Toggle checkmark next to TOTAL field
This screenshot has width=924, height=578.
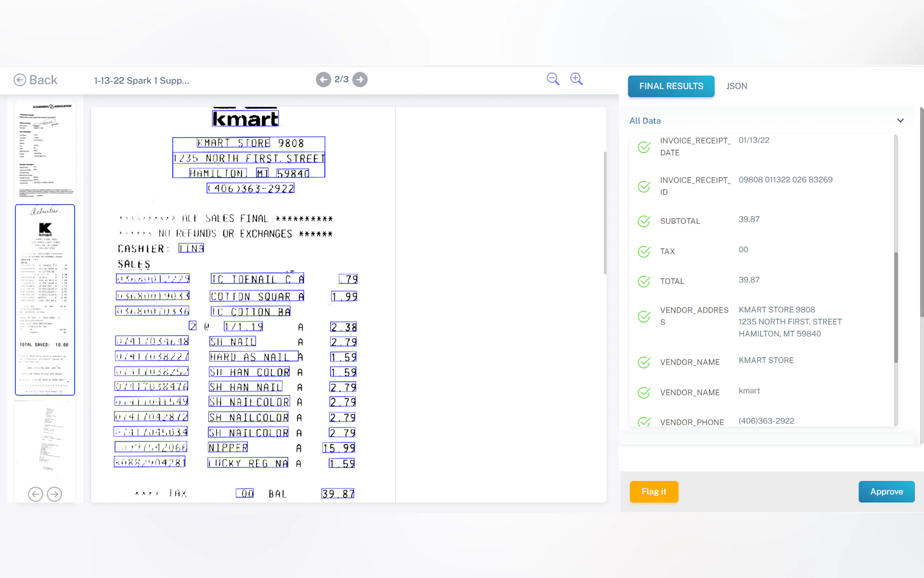coord(644,281)
